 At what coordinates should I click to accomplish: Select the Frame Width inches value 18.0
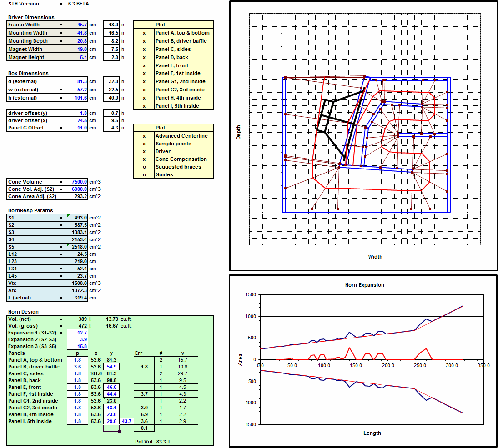[111, 25]
